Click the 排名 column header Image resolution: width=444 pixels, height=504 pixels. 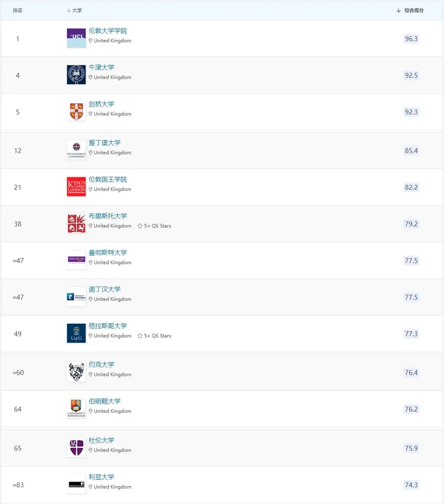18,10
